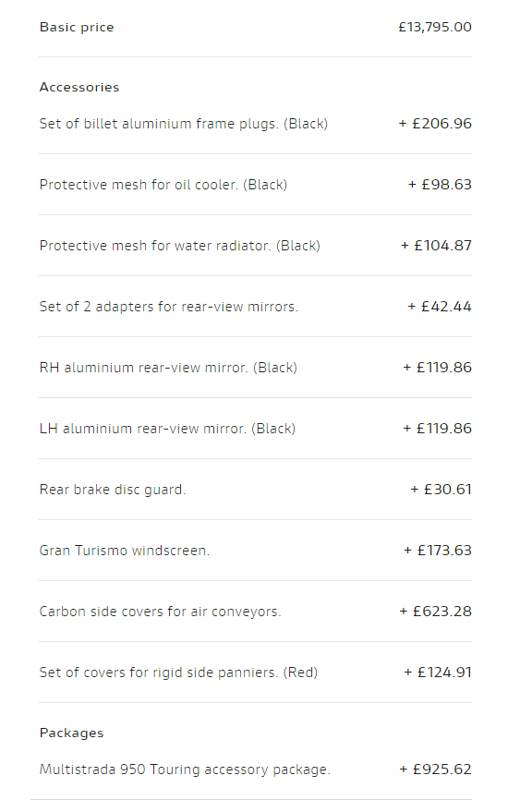
Task: Select Carbon side covers for air conveyors
Action: click(x=160, y=612)
